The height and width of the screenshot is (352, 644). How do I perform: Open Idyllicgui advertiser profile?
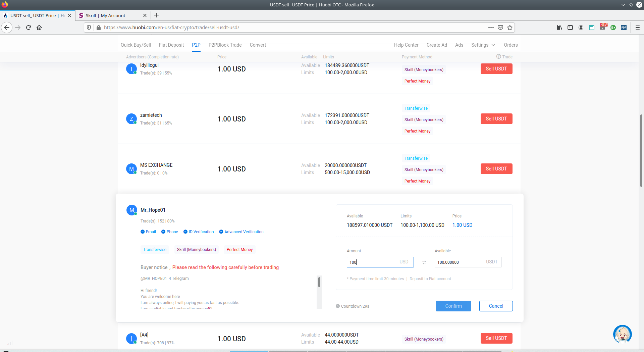(x=149, y=65)
